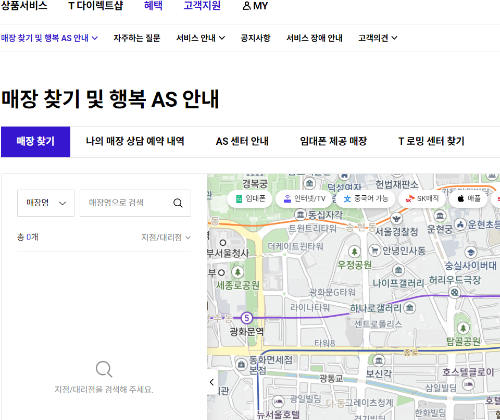Open the 매장명 search type dropdown
Screen dimensions: 500x420
point(46,203)
